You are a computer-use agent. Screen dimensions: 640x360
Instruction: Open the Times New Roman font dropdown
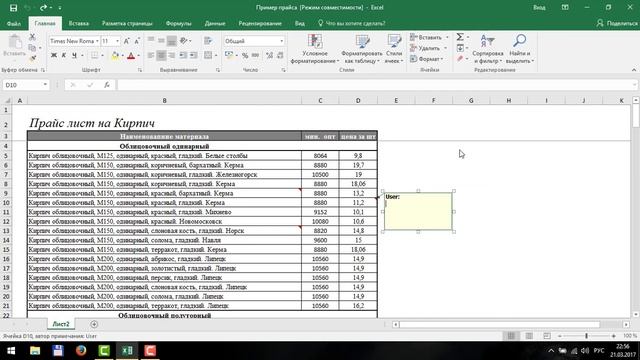click(x=97, y=41)
